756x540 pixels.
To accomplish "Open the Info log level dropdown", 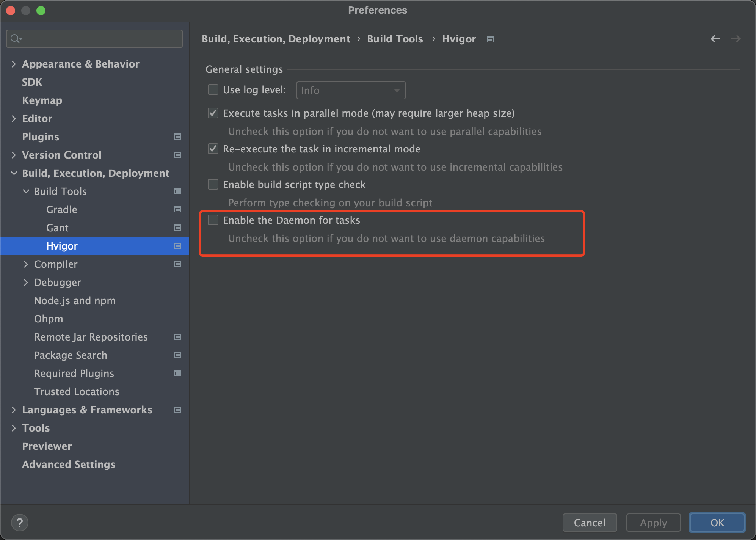I will 351,90.
